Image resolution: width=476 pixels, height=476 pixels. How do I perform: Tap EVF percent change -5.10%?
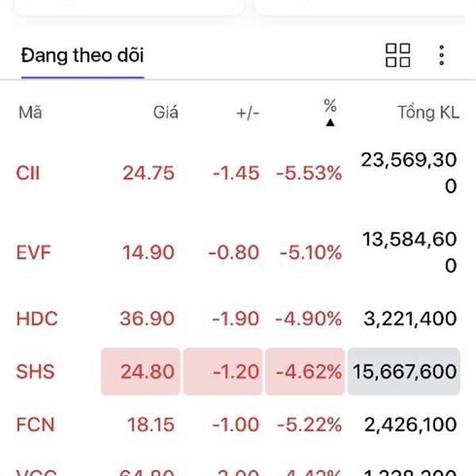(x=311, y=252)
